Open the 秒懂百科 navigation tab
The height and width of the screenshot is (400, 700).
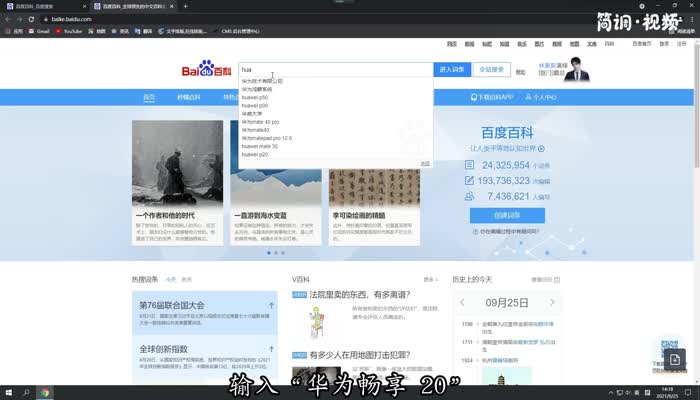pos(188,98)
